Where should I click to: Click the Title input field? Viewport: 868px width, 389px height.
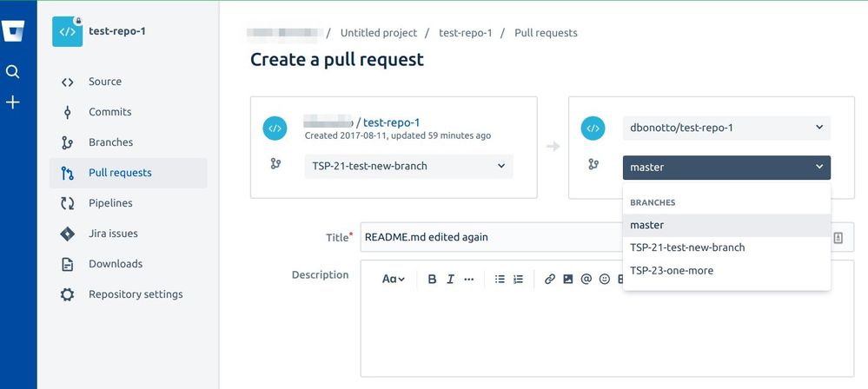[606, 237]
